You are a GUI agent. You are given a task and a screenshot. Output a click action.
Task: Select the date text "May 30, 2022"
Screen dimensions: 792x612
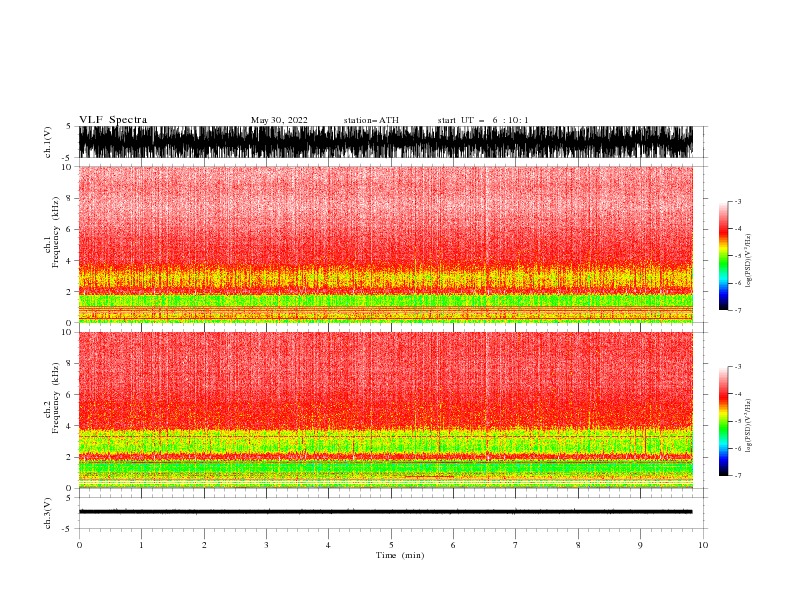pos(279,120)
